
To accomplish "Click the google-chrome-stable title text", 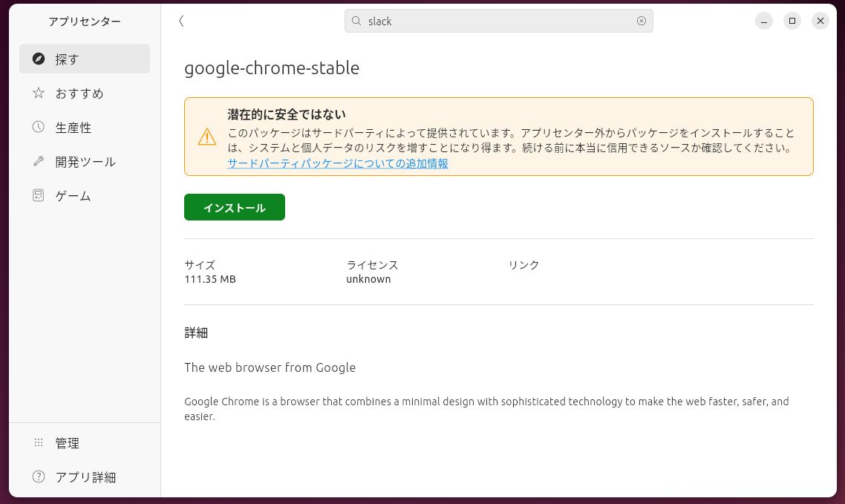I will pyautogui.click(x=272, y=68).
